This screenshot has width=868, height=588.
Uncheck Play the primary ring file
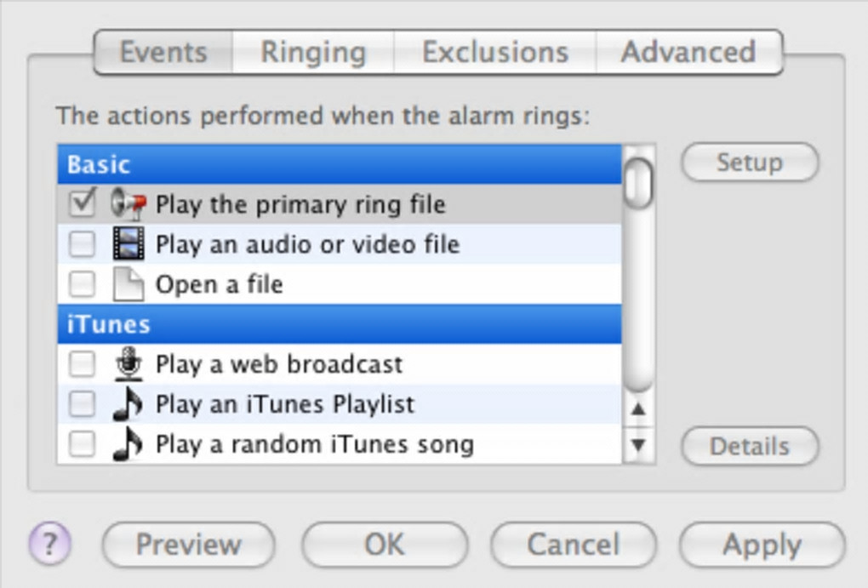point(83,205)
